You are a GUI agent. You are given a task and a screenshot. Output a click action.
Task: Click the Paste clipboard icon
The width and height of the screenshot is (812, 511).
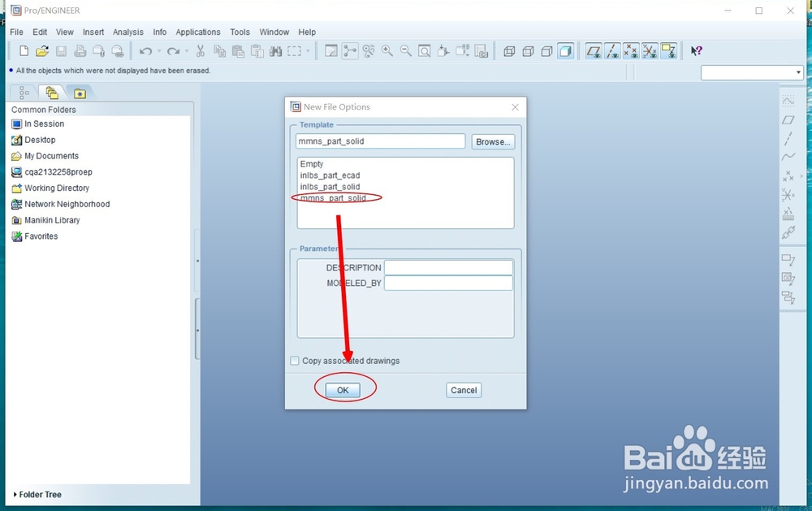click(238, 51)
